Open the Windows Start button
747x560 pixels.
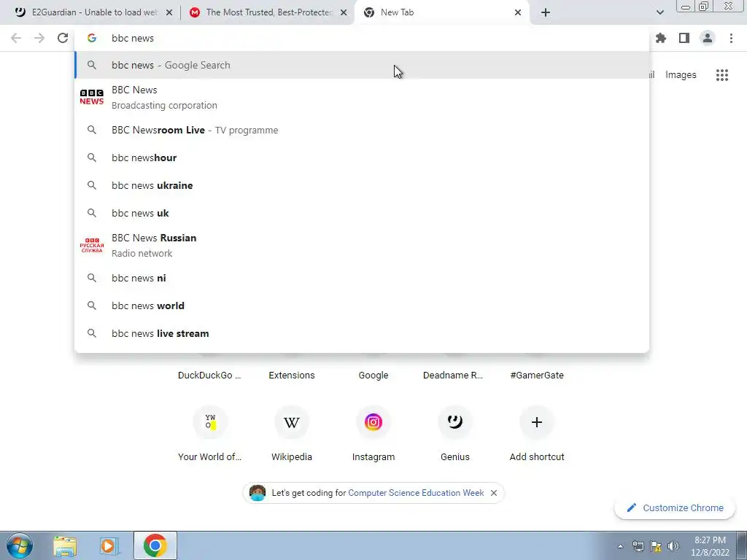click(x=19, y=545)
